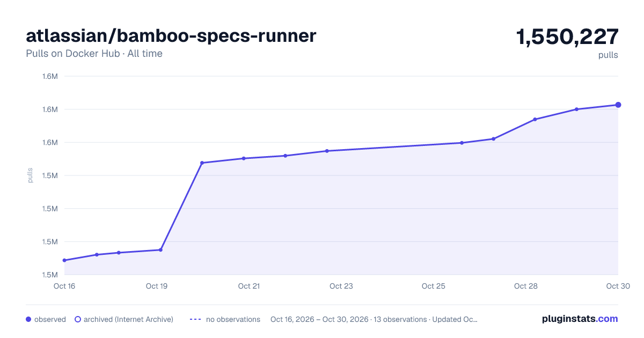Select the final Oct 30 data point
Screen dimensions: 644x338
[618, 105]
